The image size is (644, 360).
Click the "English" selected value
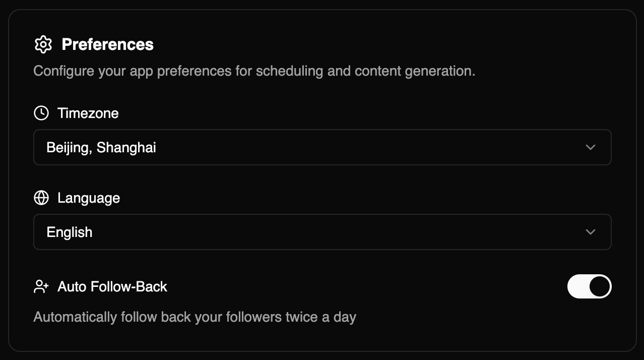pyautogui.click(x=70, y=232)
